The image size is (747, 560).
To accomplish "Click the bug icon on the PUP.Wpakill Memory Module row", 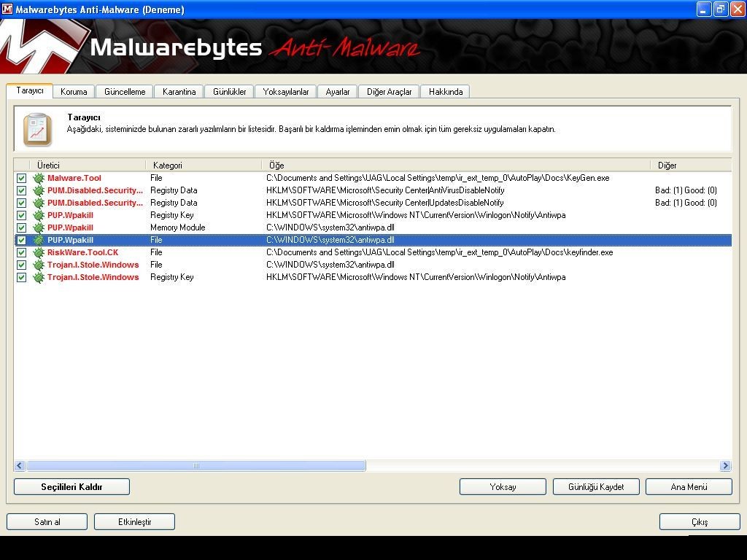I will [x=38, y=227].
